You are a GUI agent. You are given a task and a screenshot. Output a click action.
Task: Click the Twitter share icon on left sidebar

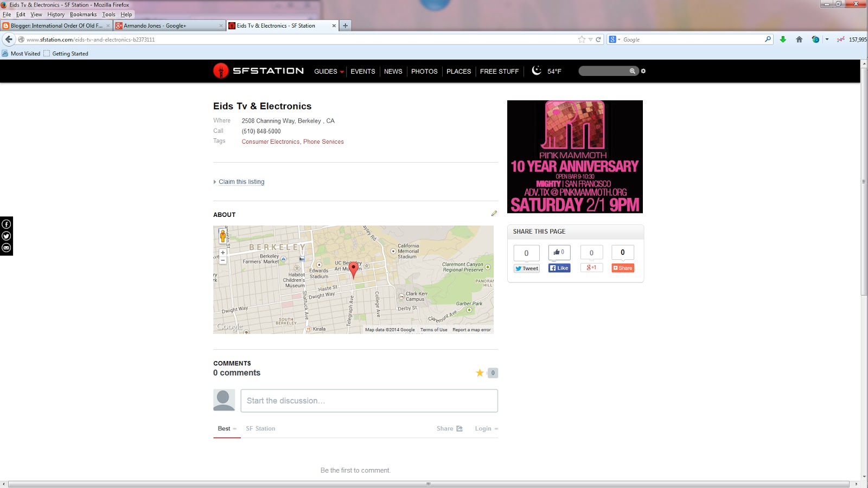pyautogui.click(x=7, y=236)
